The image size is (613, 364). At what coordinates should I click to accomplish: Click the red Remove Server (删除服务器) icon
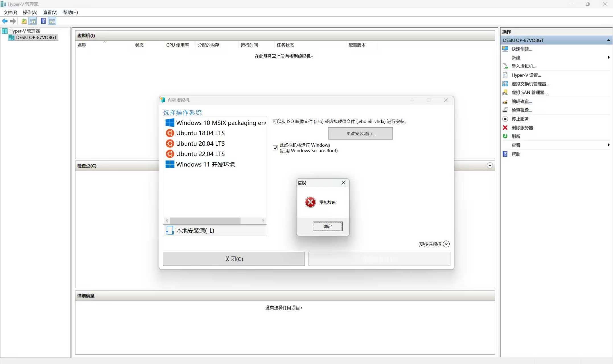(x=505, y=128)
